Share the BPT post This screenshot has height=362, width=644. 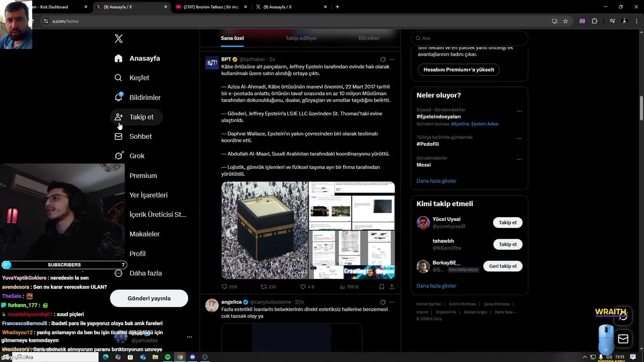click(391, 287)
